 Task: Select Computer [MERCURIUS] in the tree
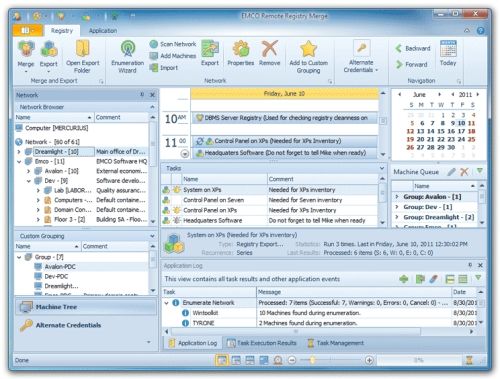click(52, 128)
